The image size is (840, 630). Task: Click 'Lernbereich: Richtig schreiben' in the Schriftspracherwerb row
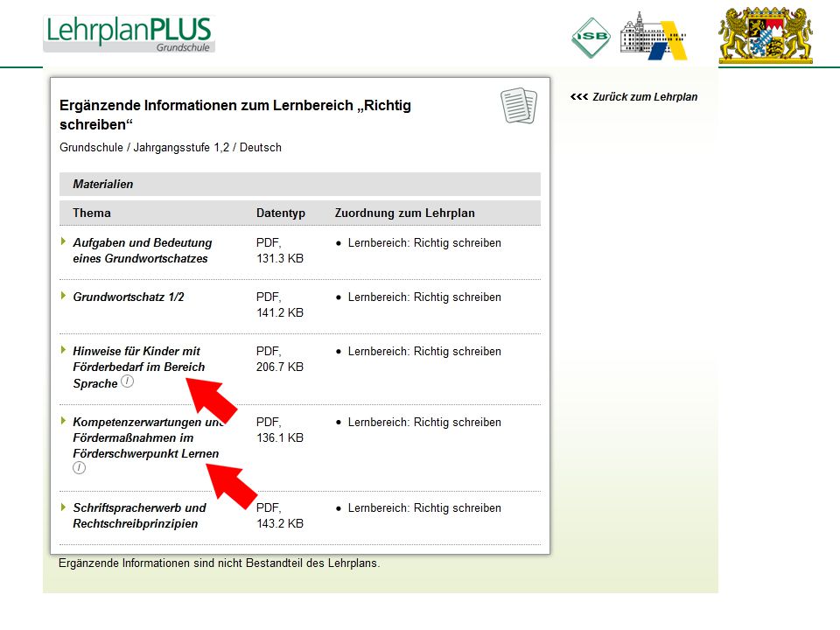click(424, 508)
